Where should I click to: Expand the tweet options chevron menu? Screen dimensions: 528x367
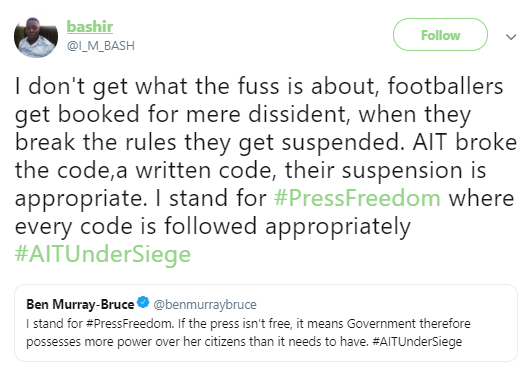tap(511, 37)
